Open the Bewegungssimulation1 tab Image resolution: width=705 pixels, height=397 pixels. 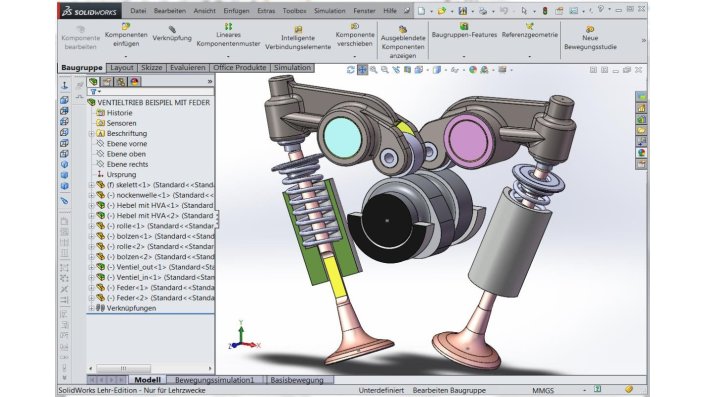214,380
